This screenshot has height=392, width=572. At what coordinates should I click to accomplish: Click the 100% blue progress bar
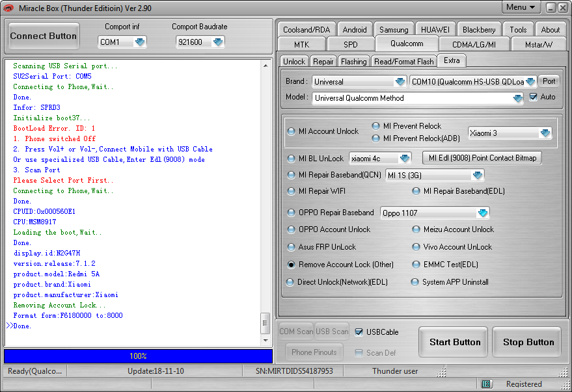[138, 356]
